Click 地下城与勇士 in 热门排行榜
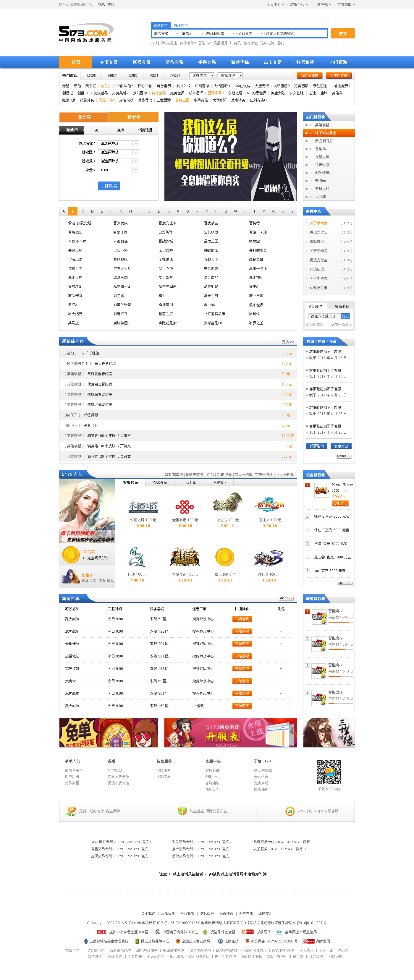Viewport: 414px width, 980px height. 329,133
